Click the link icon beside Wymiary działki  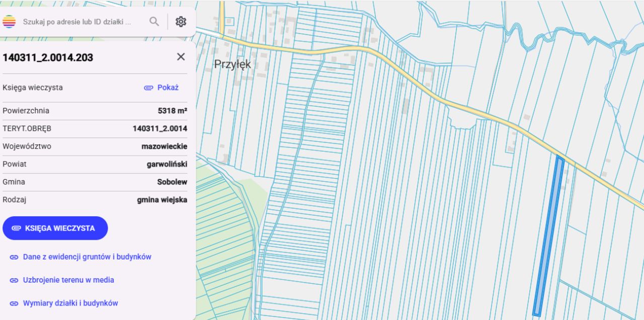click(x=14, y=303)
